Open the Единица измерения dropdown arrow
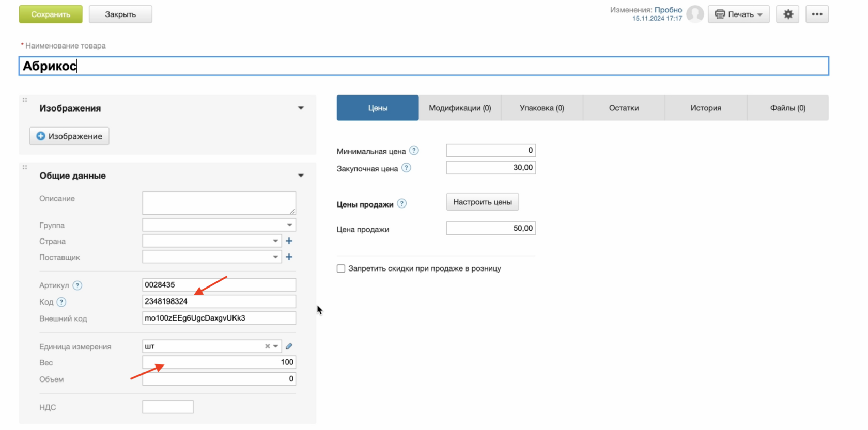This screenshot has width=868, height=430. [276, 346]
